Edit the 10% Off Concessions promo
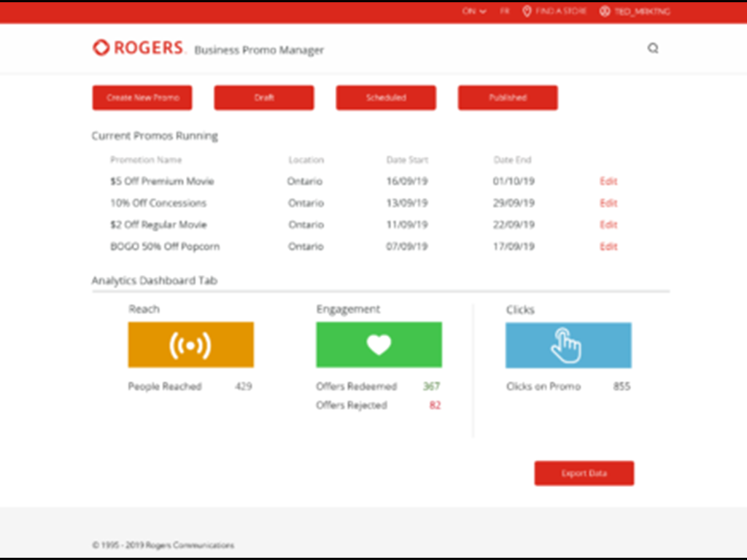747x560 pixels. pyautogui.click(x=608, y=203)
